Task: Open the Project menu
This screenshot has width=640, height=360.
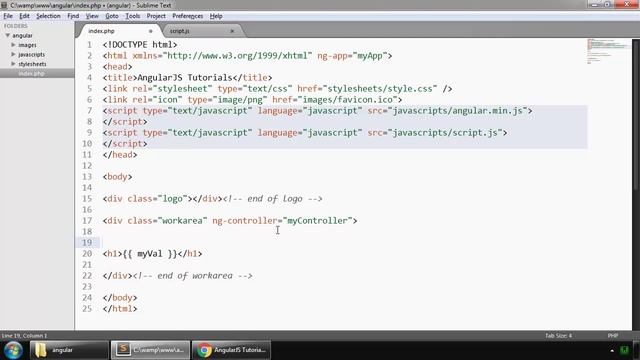Action: pyautogui.click(x=156, y=16)
